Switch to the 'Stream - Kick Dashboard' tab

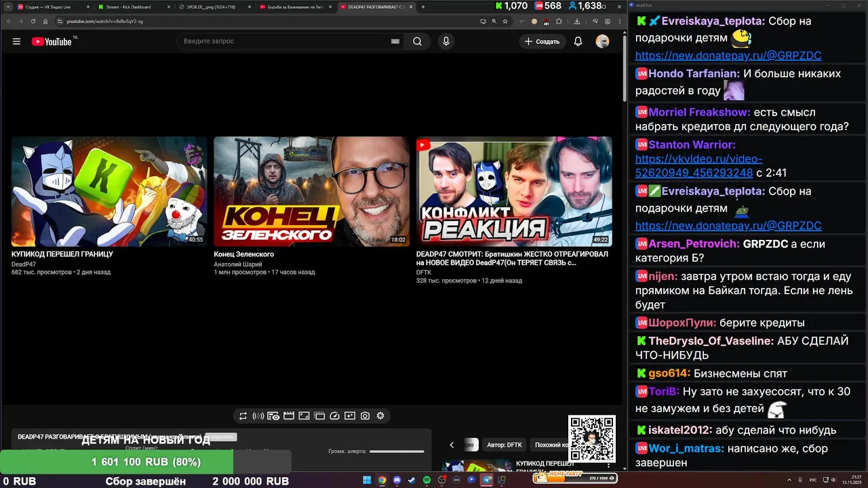pyautogui.click(x=134, y=7)
